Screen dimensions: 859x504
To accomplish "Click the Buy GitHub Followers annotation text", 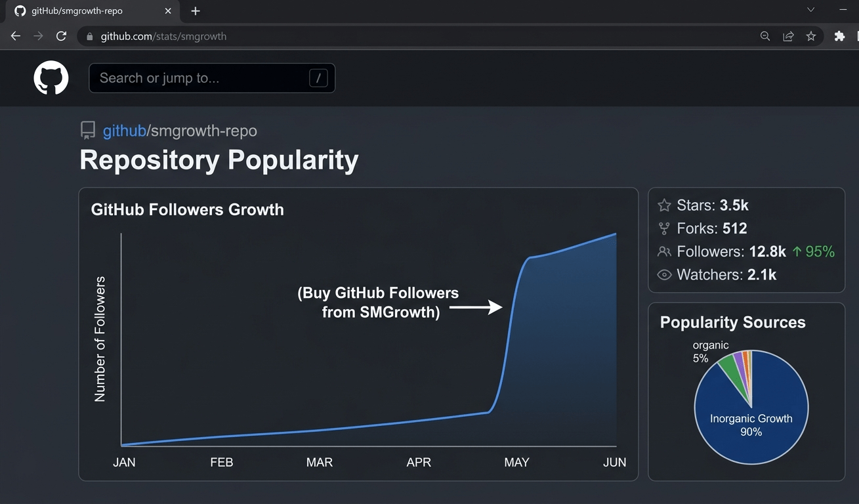I will pos(378,302).
